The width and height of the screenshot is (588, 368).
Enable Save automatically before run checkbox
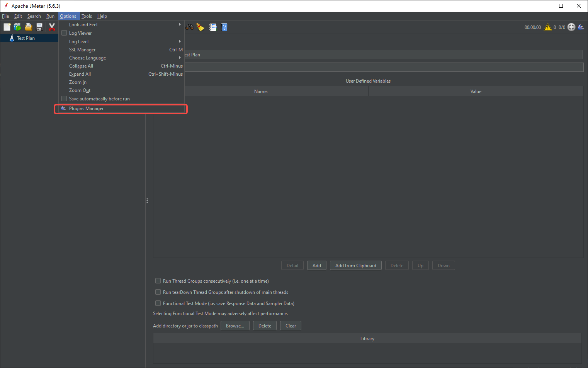[x=64, y=98]
